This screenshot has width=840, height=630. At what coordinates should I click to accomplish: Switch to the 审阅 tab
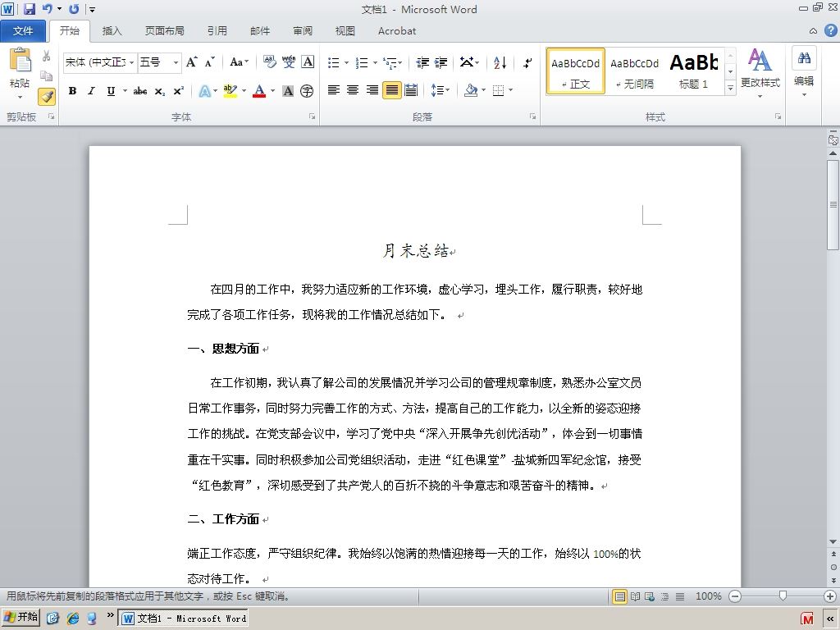[303, 31]
